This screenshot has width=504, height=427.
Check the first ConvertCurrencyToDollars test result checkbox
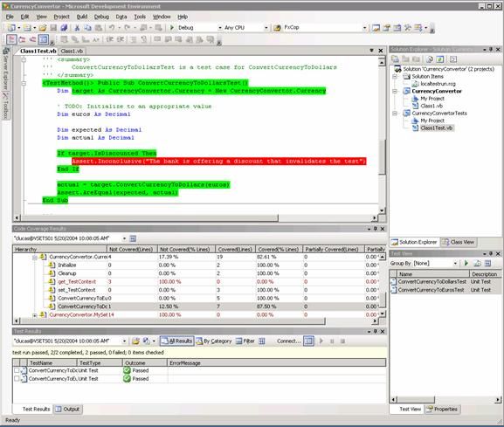tap(17, 370)
